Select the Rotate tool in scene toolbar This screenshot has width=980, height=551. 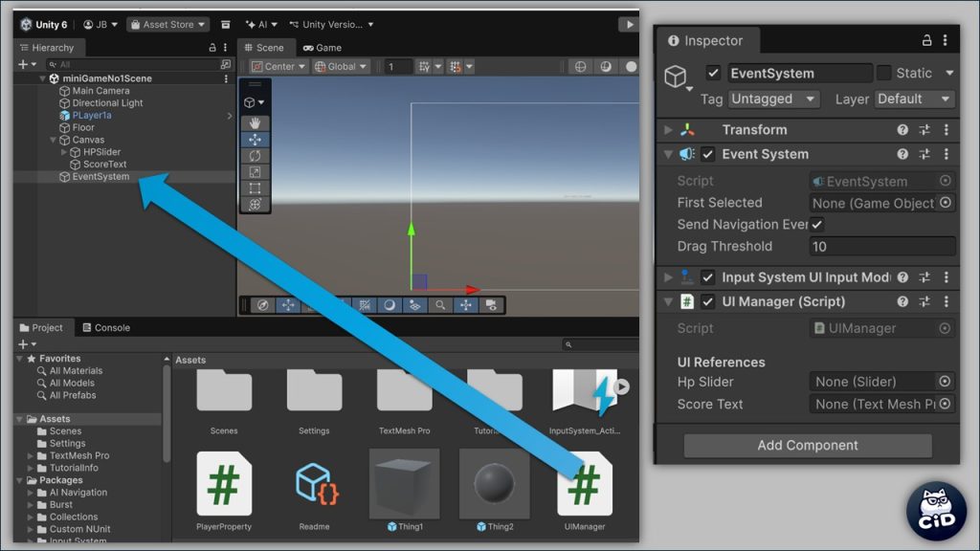click(255, 155)
